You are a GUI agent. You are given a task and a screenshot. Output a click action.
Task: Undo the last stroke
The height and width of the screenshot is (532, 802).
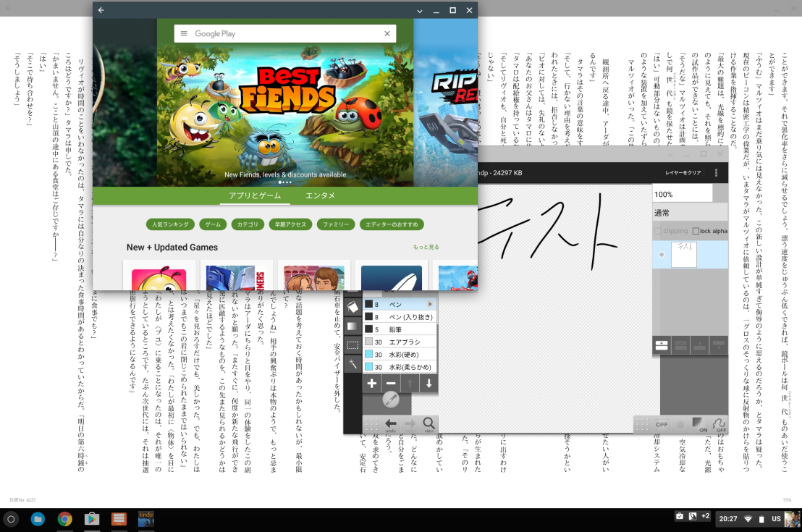click(391, 424)
